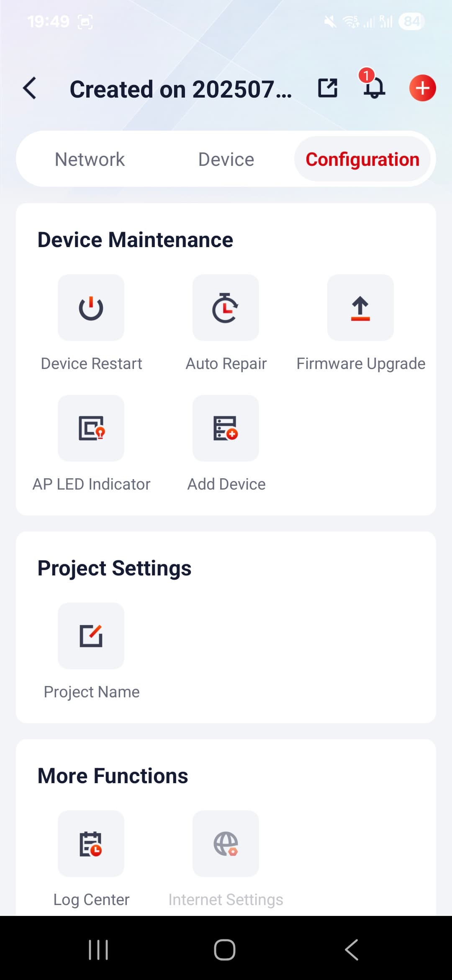
Task: Switch to the Device tab
Action: tap(226, 160)
